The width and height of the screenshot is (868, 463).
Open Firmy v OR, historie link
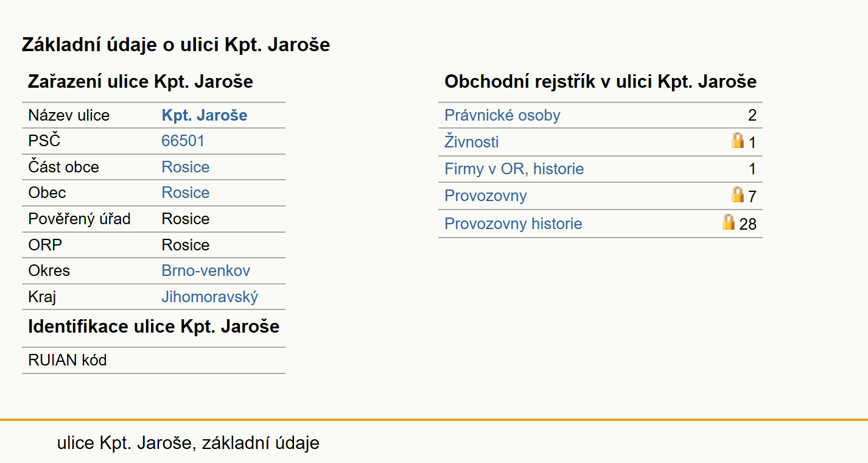tap(514, 169)
